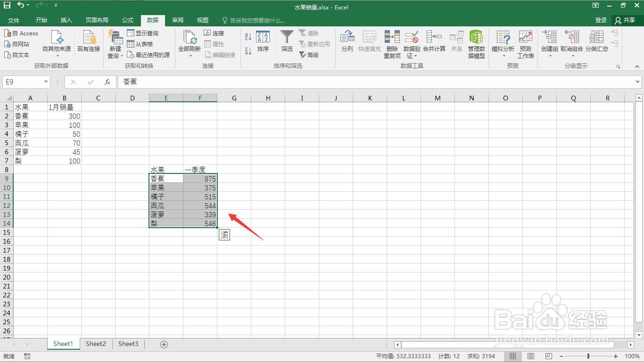Open the Outline (分级显示) dialog launcher
The image size is (644, 362).
coord(619,67)
